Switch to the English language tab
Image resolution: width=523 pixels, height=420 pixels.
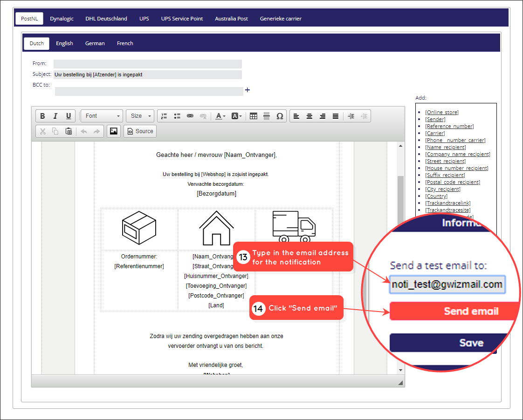(x=64, y=43)
